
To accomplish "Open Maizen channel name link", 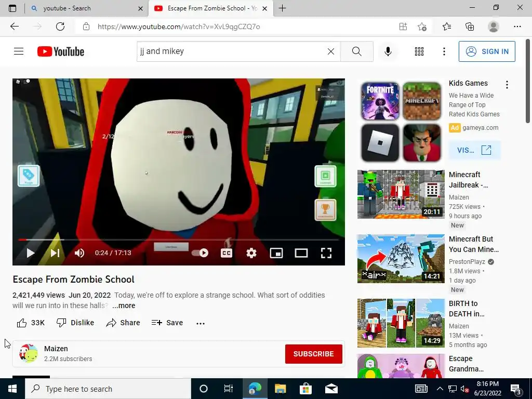I will [x=56, y=349].
